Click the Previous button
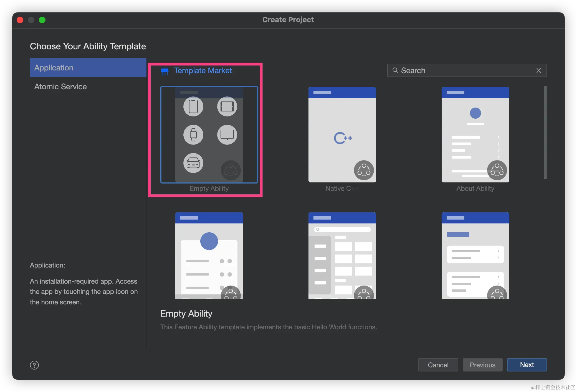 point(482,365)
